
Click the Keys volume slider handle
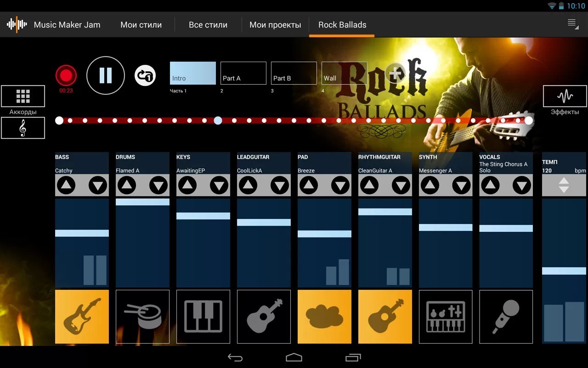[x=203, y=216]
